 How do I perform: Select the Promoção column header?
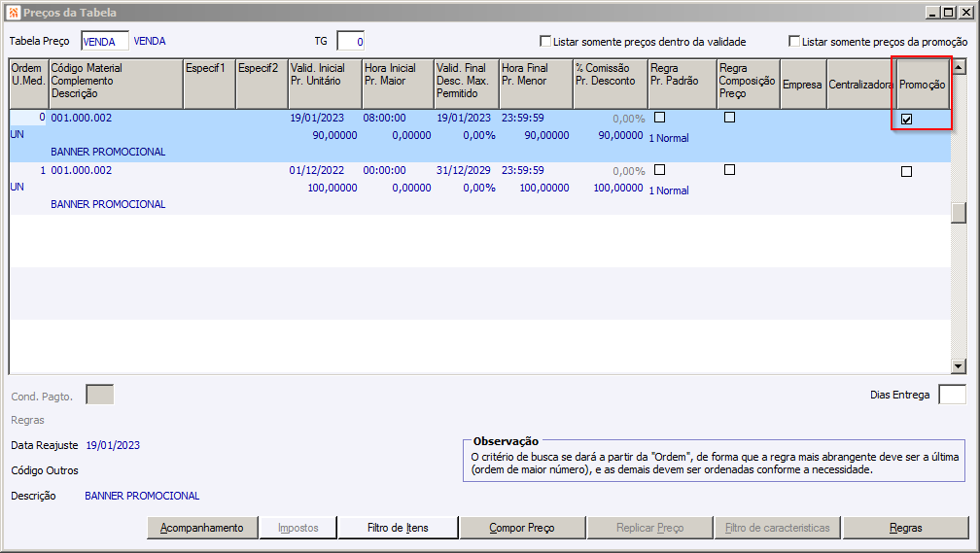point(922,85)
